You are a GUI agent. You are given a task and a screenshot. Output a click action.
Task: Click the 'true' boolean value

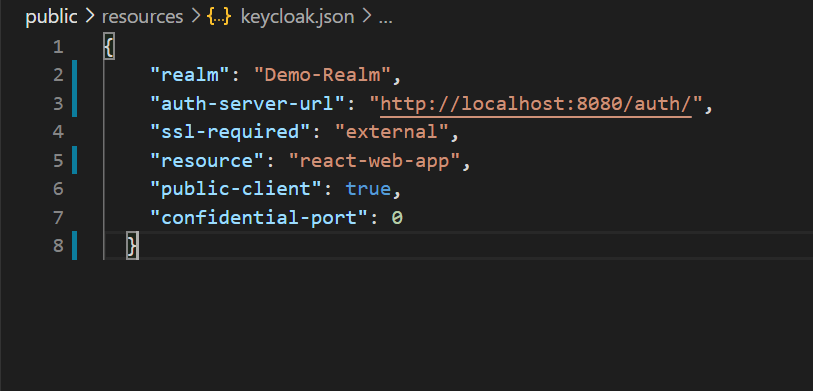(x=369, y=189)
